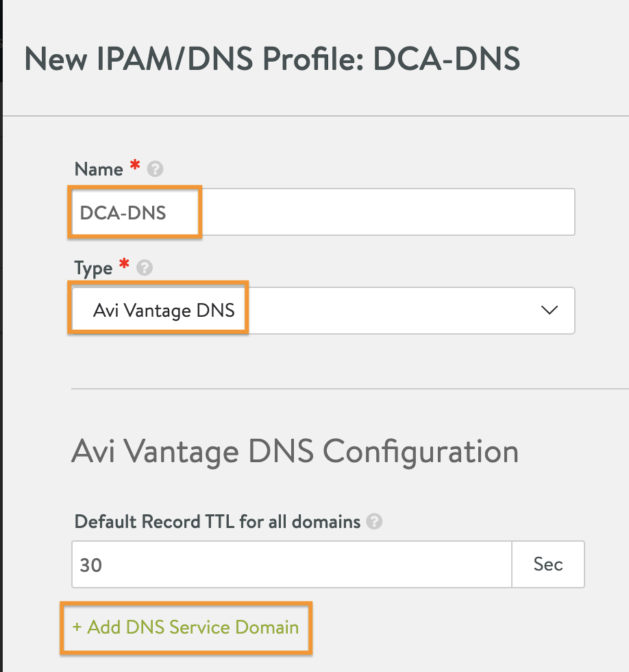Expand the Type dropdown chevron arrow
This screenshot has height=672, width=629.
tap(550, 310)
